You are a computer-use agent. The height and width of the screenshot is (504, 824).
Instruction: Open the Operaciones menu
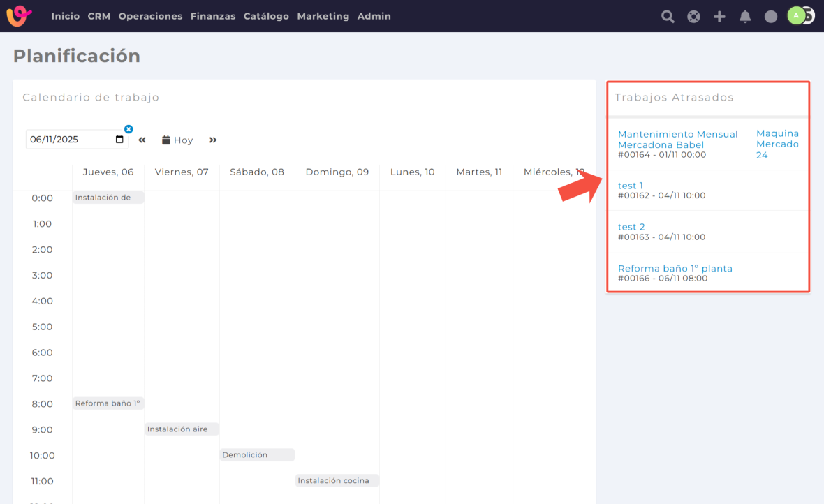click(x=150, y=16)
